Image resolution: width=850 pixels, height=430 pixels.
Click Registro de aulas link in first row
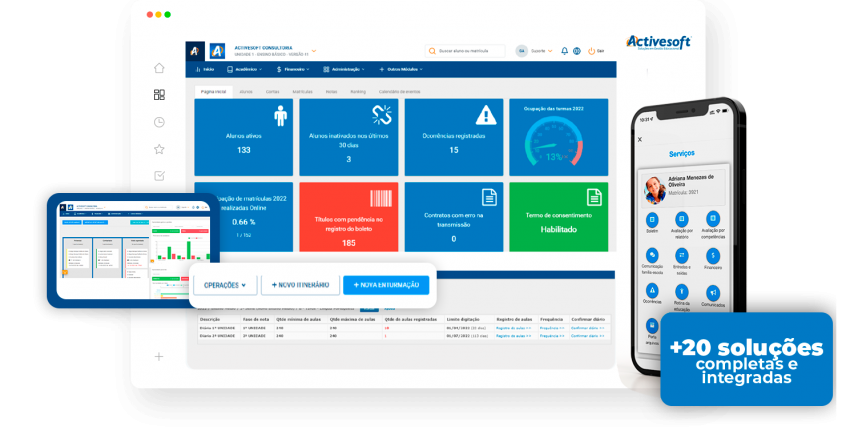click(514, 328)
